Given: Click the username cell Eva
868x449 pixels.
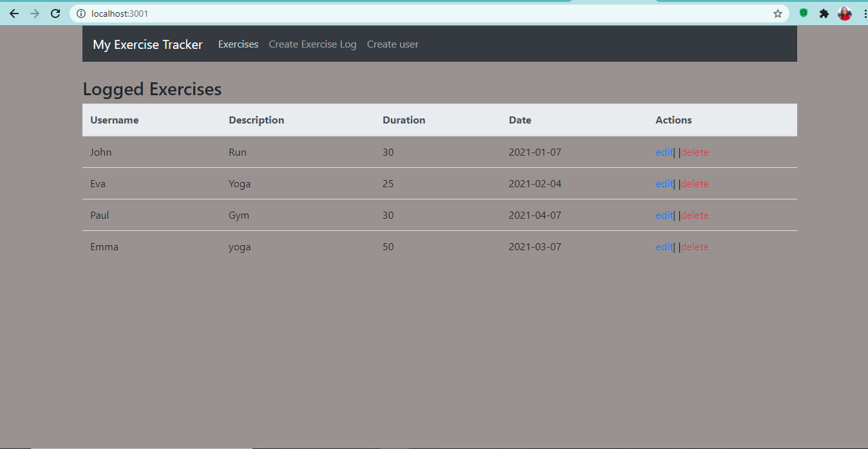Looking at the screenshot, I should pyautogui.click(x=98, y=184).
